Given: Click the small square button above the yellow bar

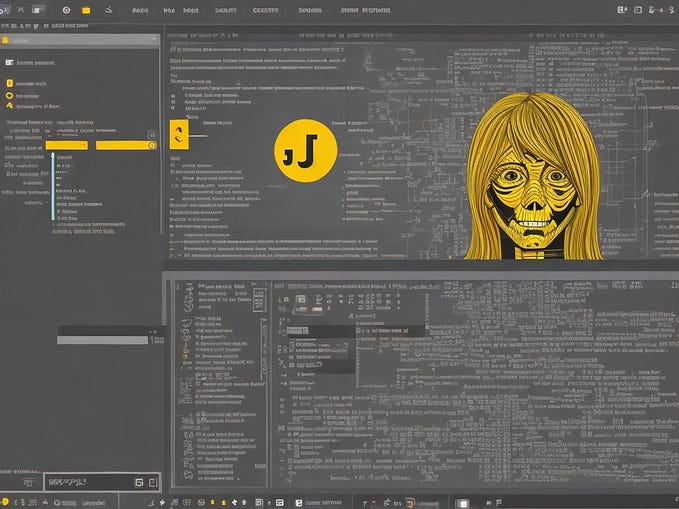Looking at the screenshot, I should coord(152,135).
